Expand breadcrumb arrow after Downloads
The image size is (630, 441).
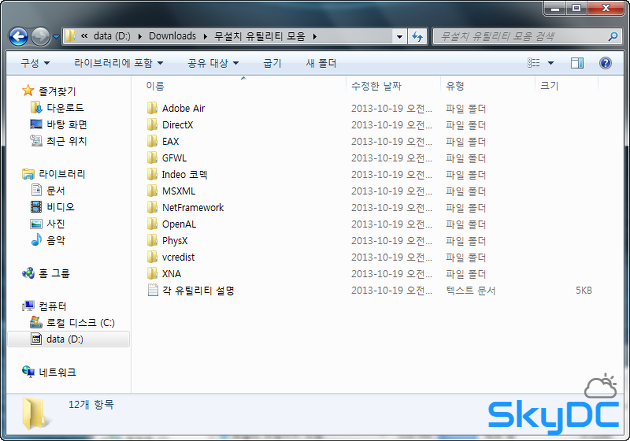point(205,37)
